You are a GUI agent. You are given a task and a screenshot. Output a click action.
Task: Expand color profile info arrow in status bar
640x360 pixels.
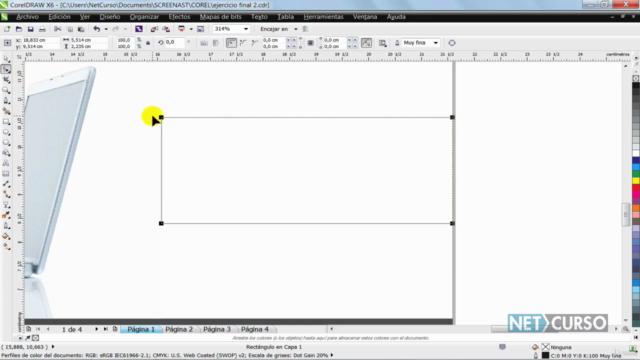(331, 355)
